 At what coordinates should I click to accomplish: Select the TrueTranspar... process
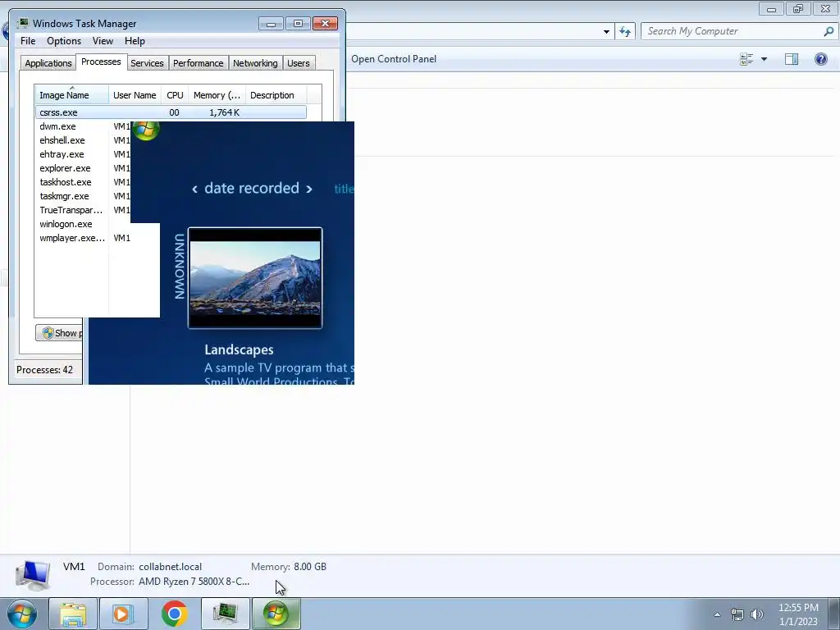[x=71, y=210]
